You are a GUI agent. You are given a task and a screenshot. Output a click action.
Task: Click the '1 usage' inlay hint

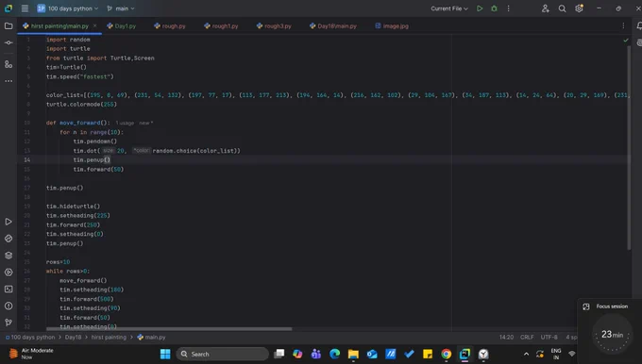point(125,124)
